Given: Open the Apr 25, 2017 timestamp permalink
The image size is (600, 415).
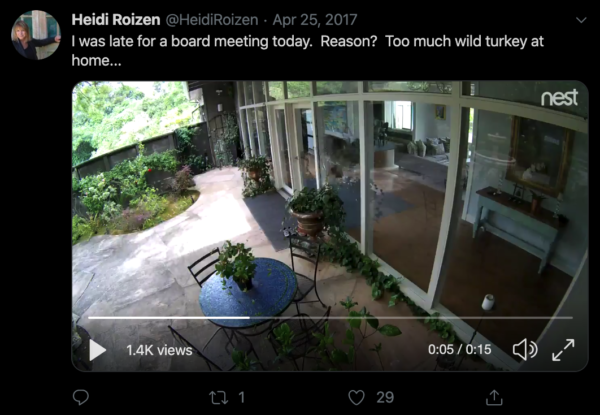Looking at the screenshot, I should click(x=315, y=20).
